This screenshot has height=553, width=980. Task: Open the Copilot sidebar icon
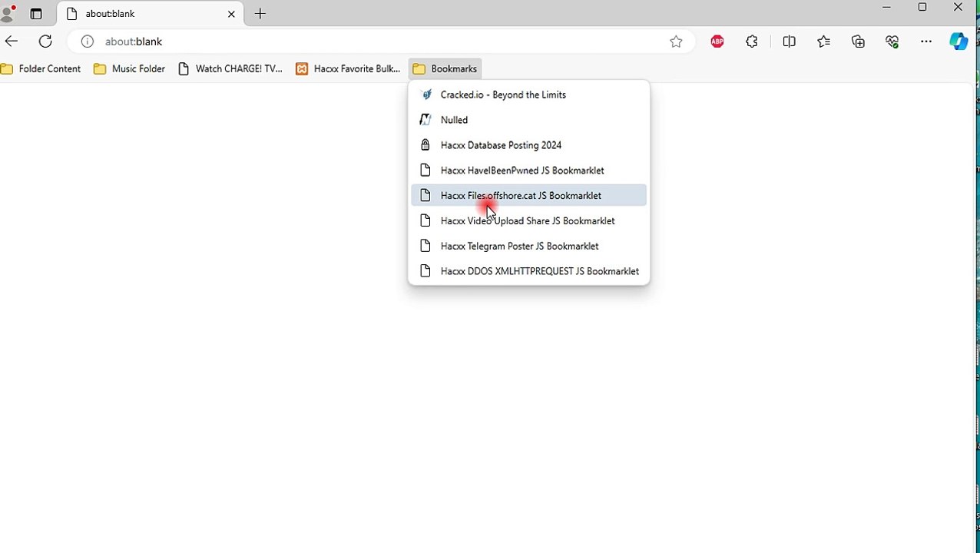coord(958,41)
